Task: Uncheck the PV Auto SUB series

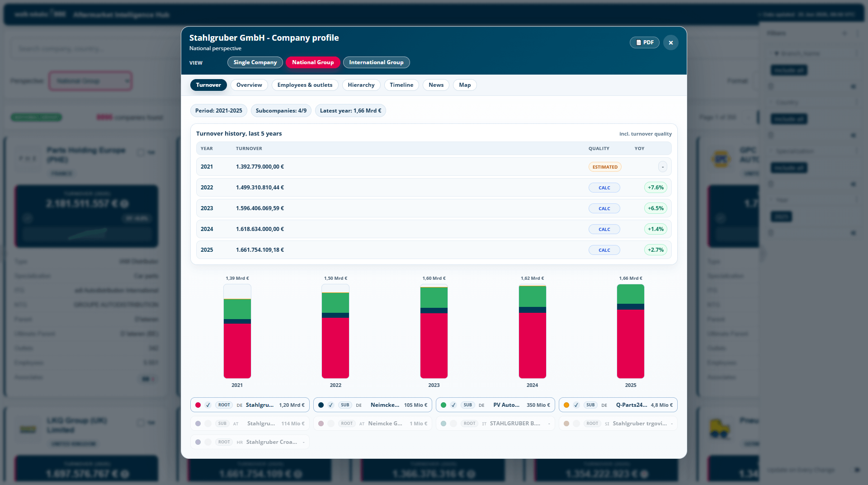Action: (x=453, y=405)
